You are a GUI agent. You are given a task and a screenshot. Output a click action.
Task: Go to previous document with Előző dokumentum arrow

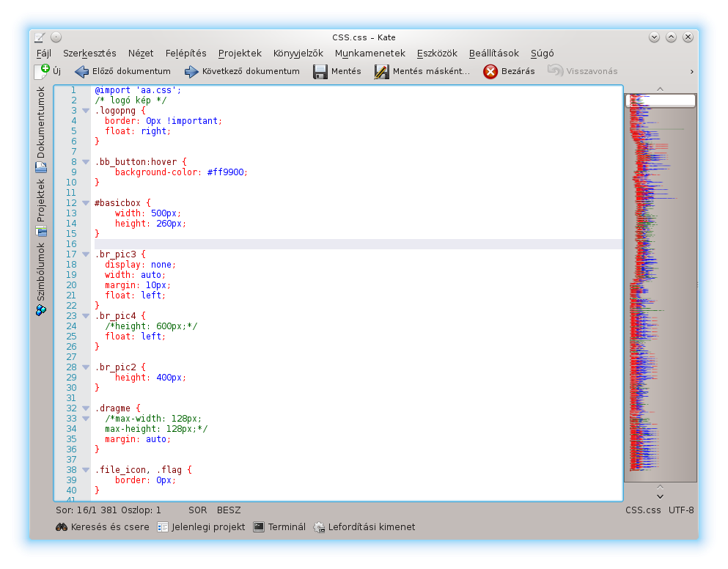81,72
